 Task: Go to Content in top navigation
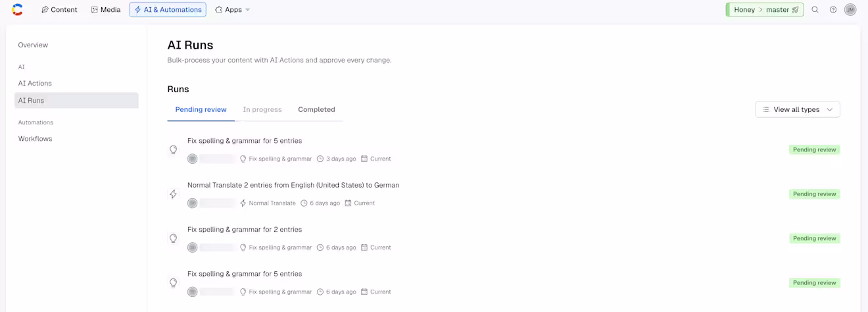tap(59, 10)
